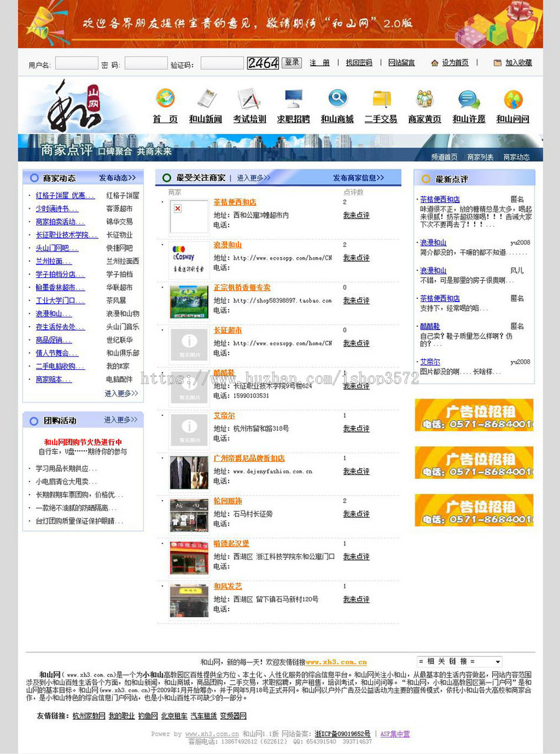
Task: Open merchant 啃德起汉堡
Action: 231,544
